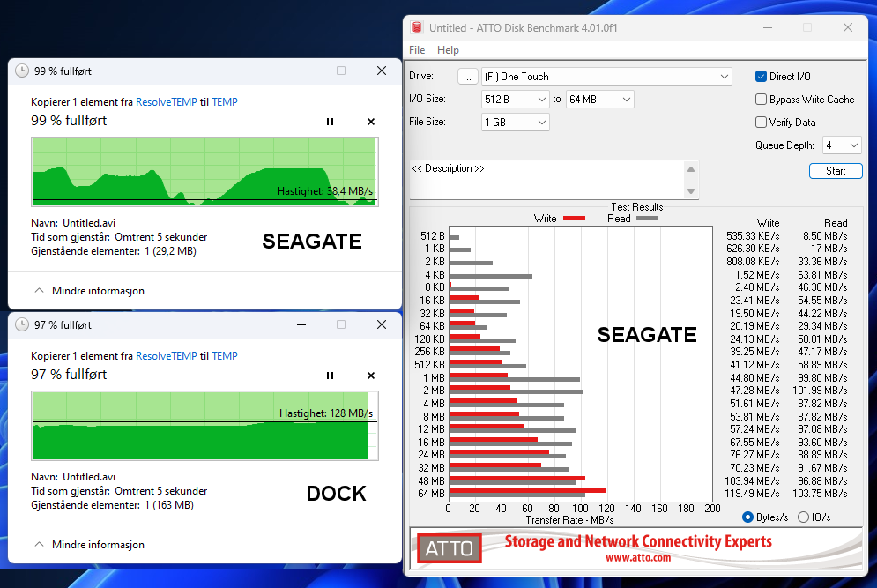Image resolution: width=877 pixels, height=588 pixels.
Task: Open the 64 MB I/O size dropdown
Action: pos(599,99)
